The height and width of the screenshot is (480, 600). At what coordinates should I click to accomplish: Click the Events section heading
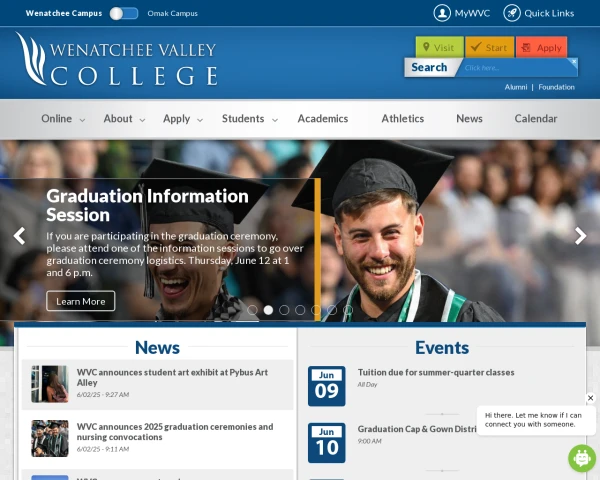442,348
